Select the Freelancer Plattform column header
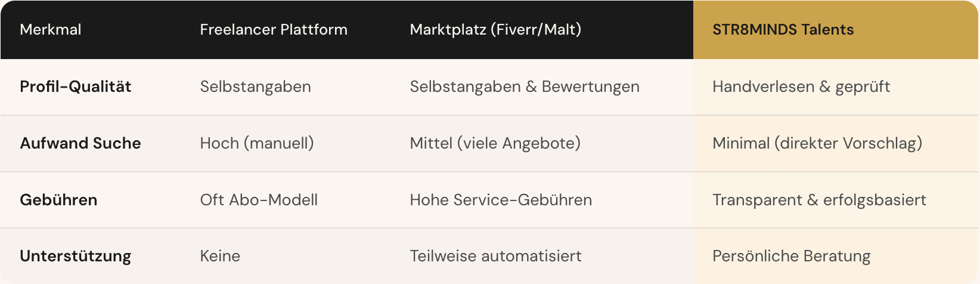This screenshot has width=980, height=284. click(x=274, y=30)
